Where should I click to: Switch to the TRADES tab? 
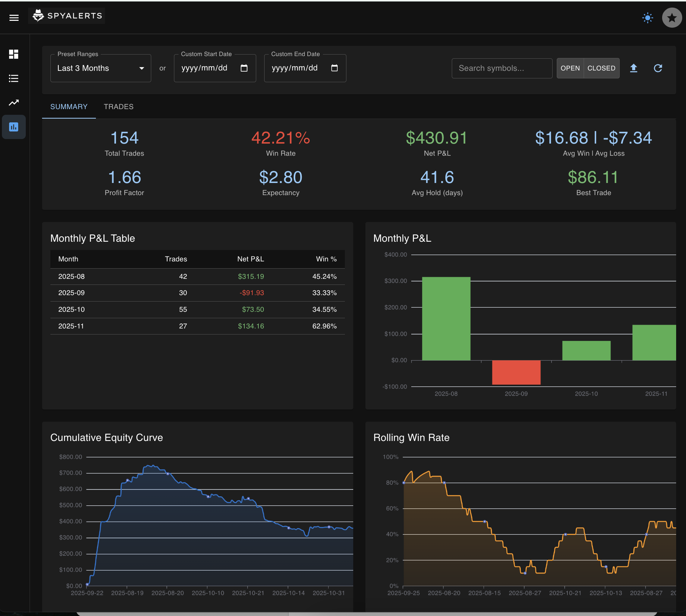pyautogui.click(x=119, y=107)
